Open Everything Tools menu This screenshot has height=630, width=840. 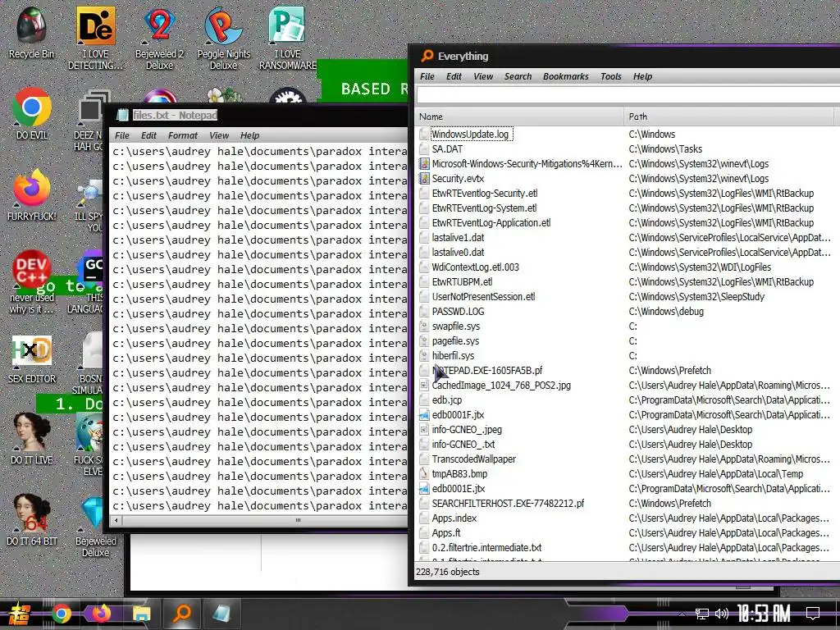point(610,76)
